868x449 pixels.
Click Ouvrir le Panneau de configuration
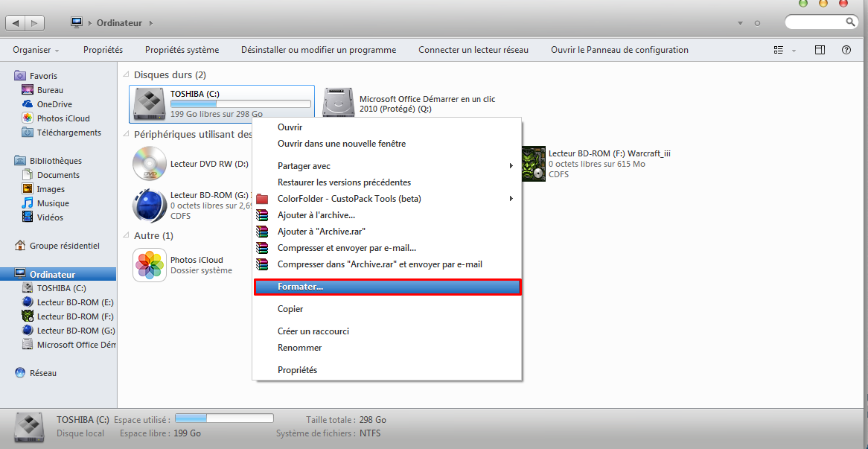coord(619,50)
